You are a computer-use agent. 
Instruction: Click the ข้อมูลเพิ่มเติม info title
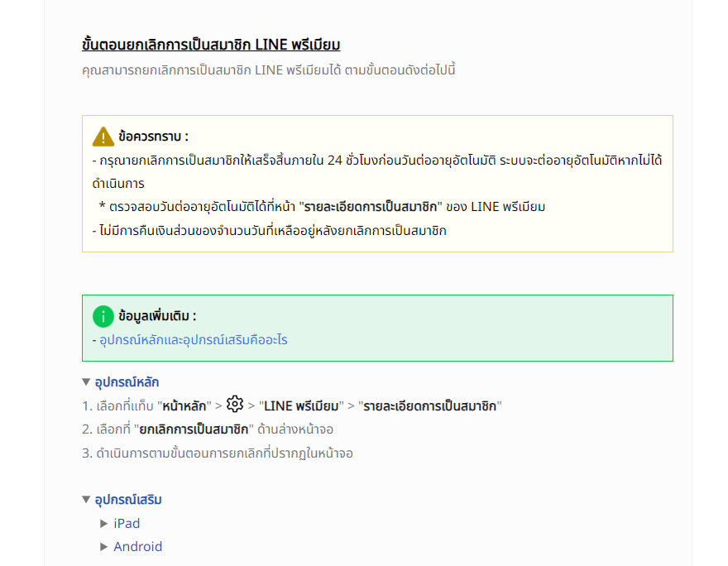(157, 316)
